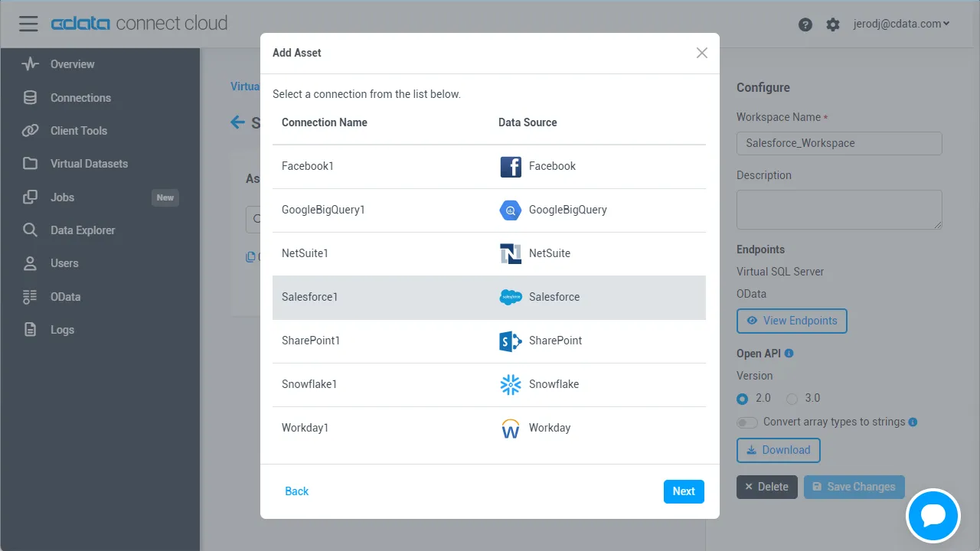Screen dimensions: 980x551
Task: Click the back arrow behind the dialog
Action: [238, 122]
